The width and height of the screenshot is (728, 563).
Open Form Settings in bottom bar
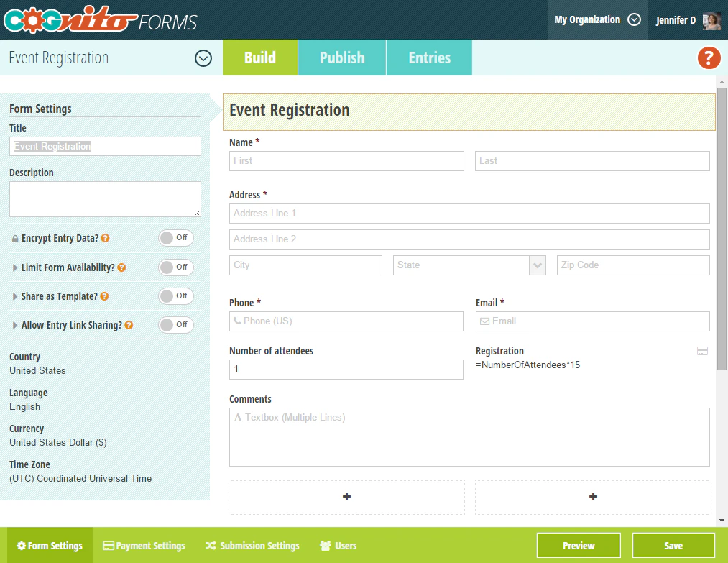(50, 545)
